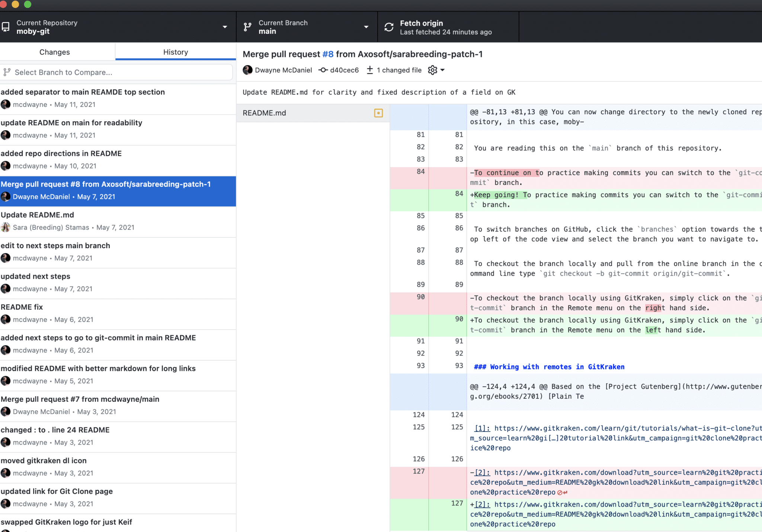The width and height of the screenshot is (762, 532).
Task: Select commit 'update README on main for readability'
Action: click(x=118, y=129)
